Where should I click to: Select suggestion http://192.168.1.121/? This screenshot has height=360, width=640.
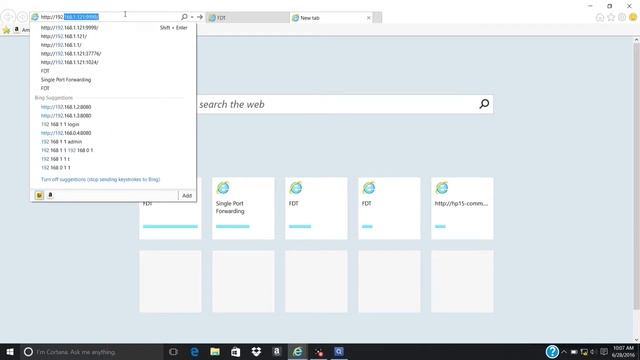coord(64,36)
